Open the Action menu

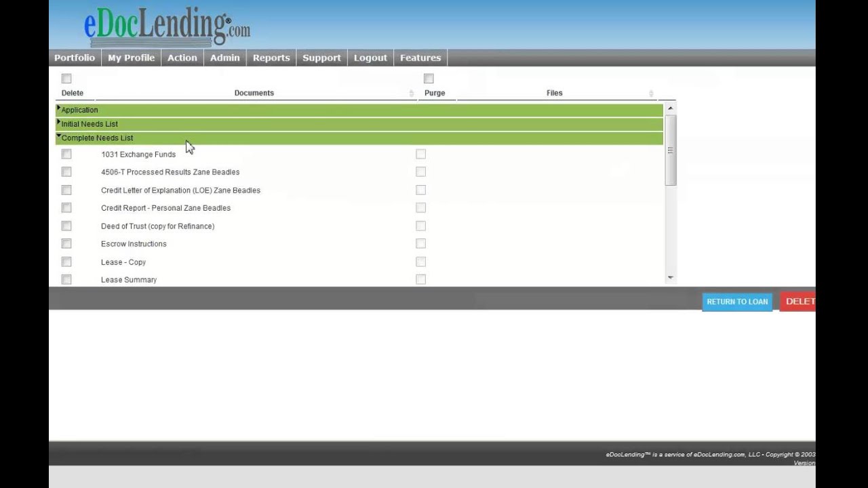(x=182, y=58)
